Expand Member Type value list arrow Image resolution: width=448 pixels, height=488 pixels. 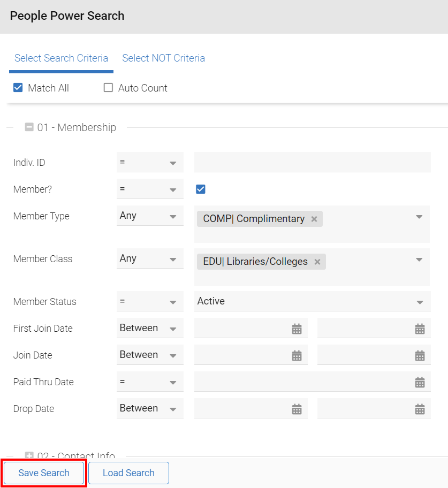point(419,217)
